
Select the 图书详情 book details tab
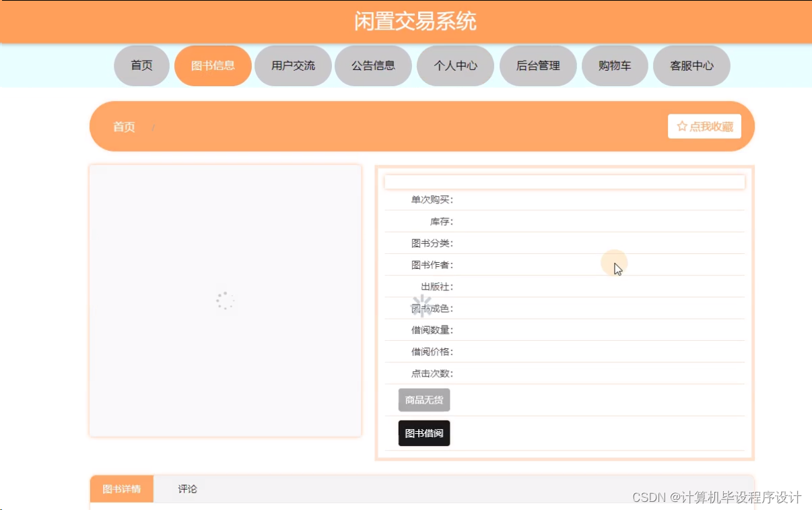pyautogui.click(x=121, y=489)
